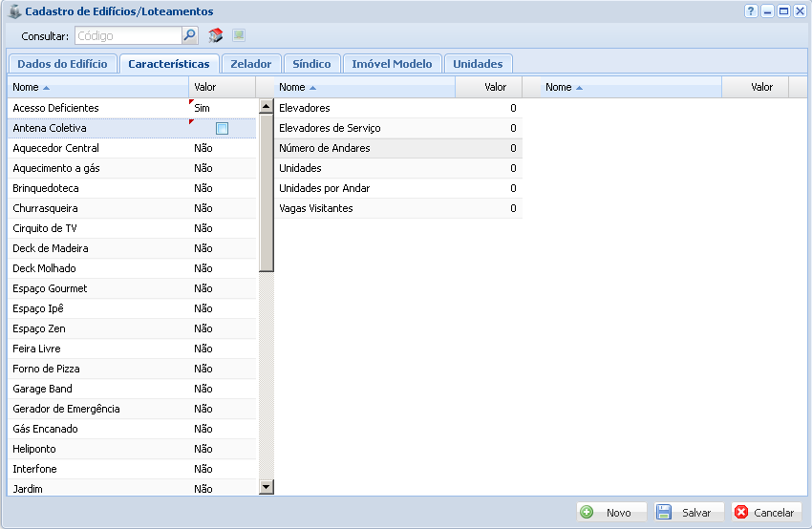Toggle the Antena Coletiva checkbox

[x=222, y=129]
